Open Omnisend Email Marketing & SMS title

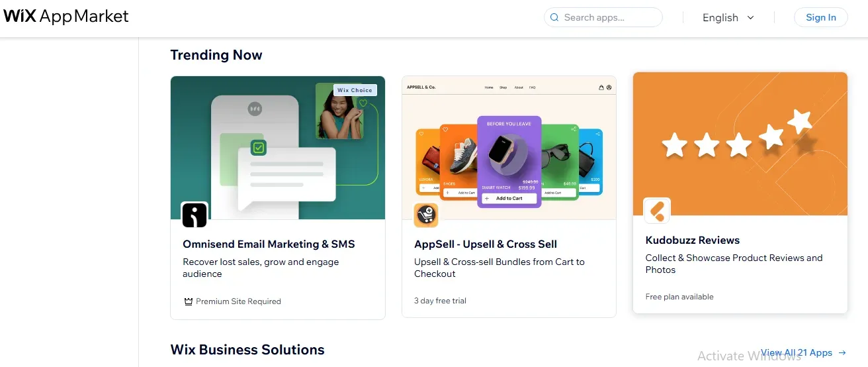pos(269,244)
